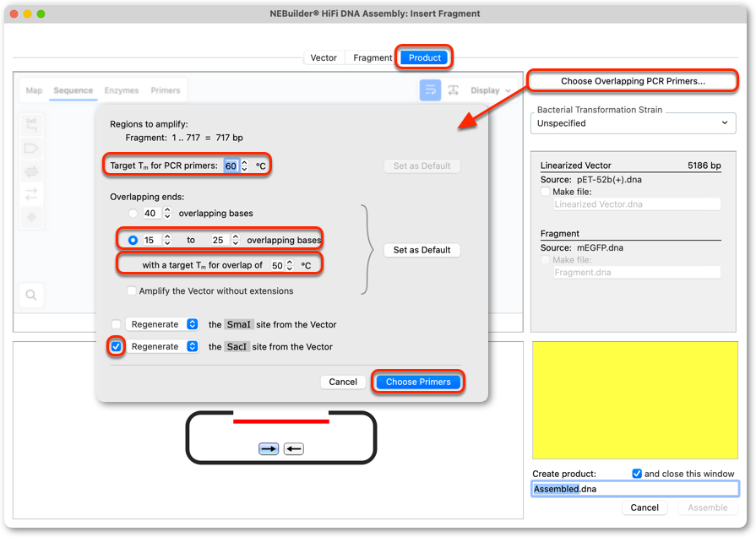
Task: Open Regenerate dropdown for SmaI site
Action: click(162, 324)
